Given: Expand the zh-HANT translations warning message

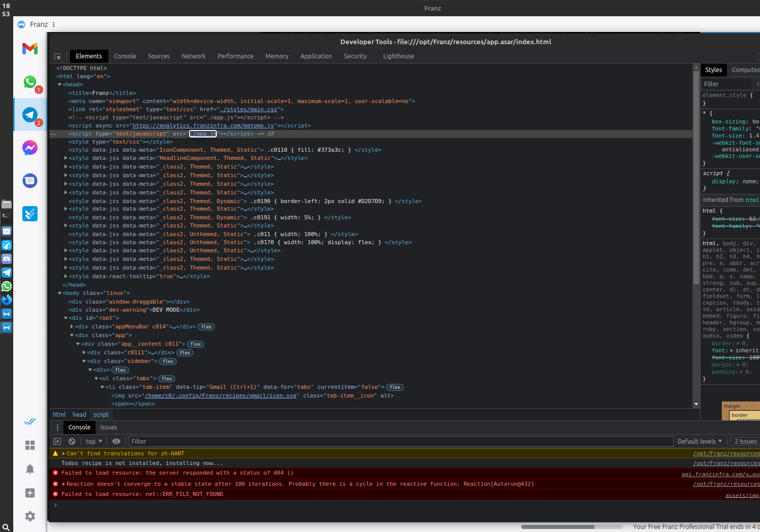Looking at the screenshot, I should (64, 454).
